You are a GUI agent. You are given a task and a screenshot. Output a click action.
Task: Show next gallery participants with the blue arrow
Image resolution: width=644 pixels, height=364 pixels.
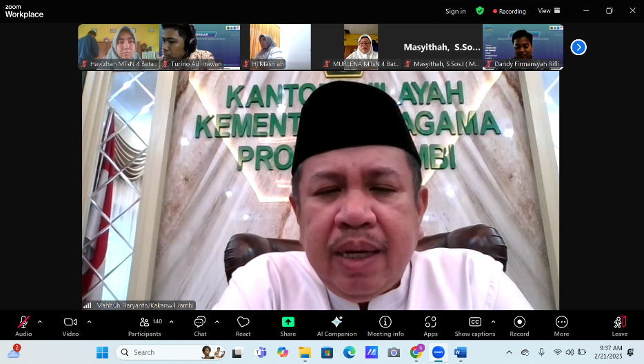coord(578,48)
